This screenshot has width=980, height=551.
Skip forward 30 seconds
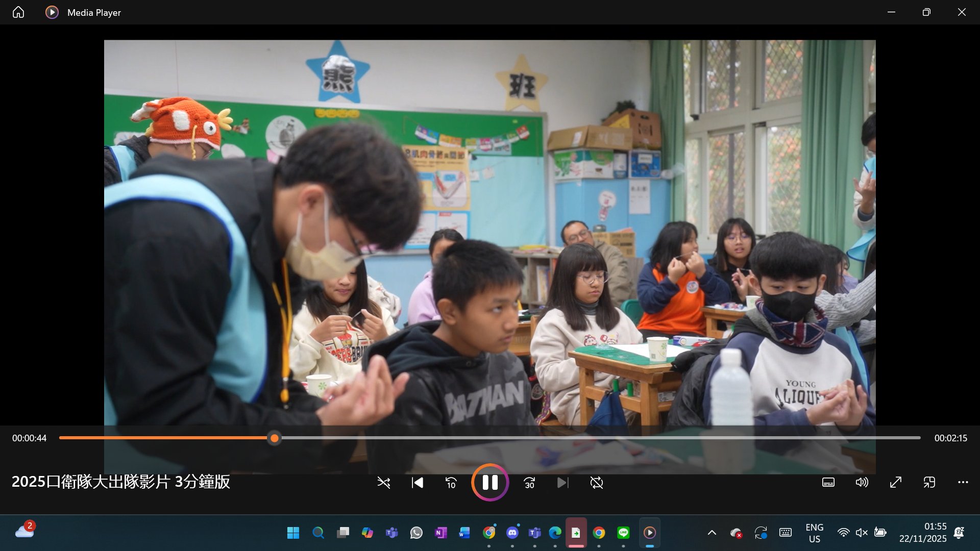(x=529, y=482)
